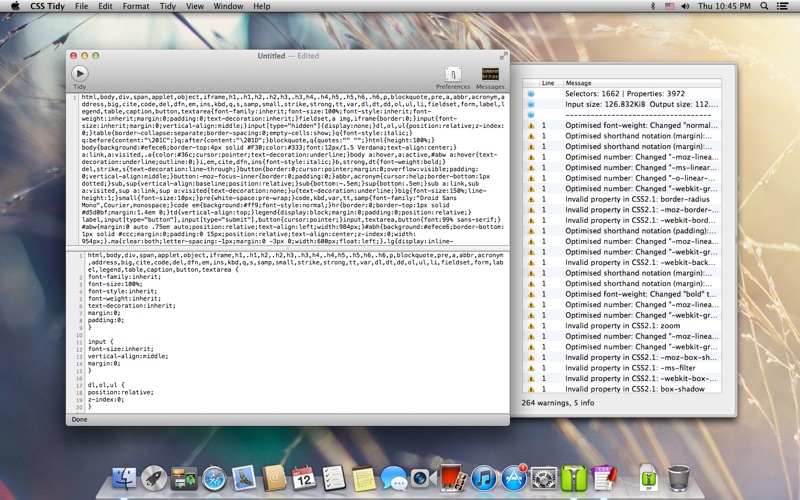Click the "vertical-align:middle;" line in output
The image size is (800, 500).
tap(128, 356)
